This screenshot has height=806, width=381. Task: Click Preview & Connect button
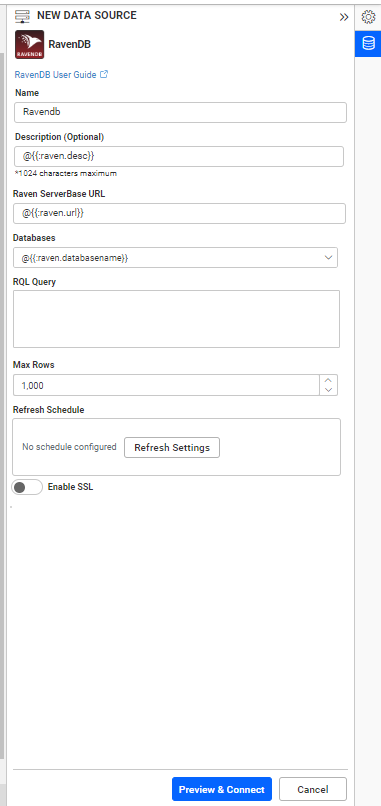[222, 789]
